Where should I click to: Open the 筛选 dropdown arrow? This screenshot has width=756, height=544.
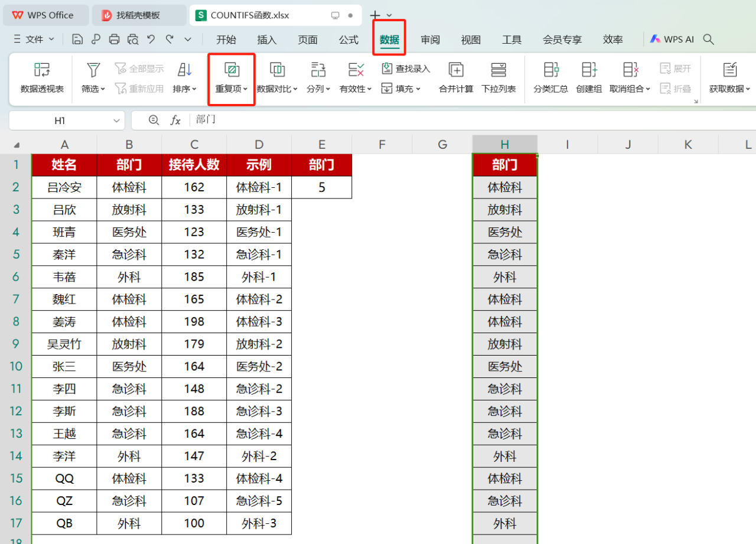tap(103, 89)
